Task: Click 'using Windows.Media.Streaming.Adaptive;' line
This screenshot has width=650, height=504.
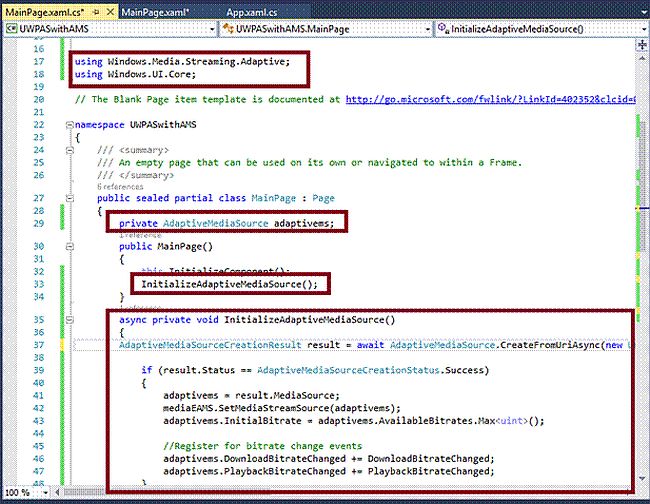Action: (x=182, y=62)
